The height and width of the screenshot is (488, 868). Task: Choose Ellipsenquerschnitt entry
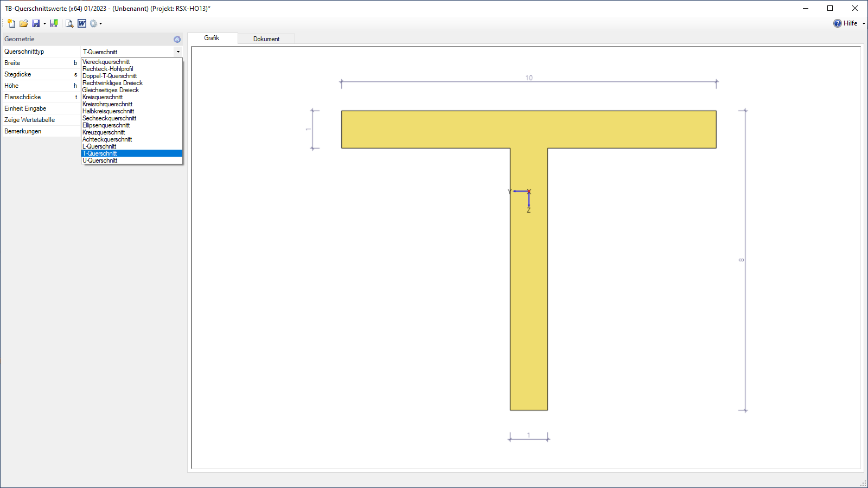[131, 125]
